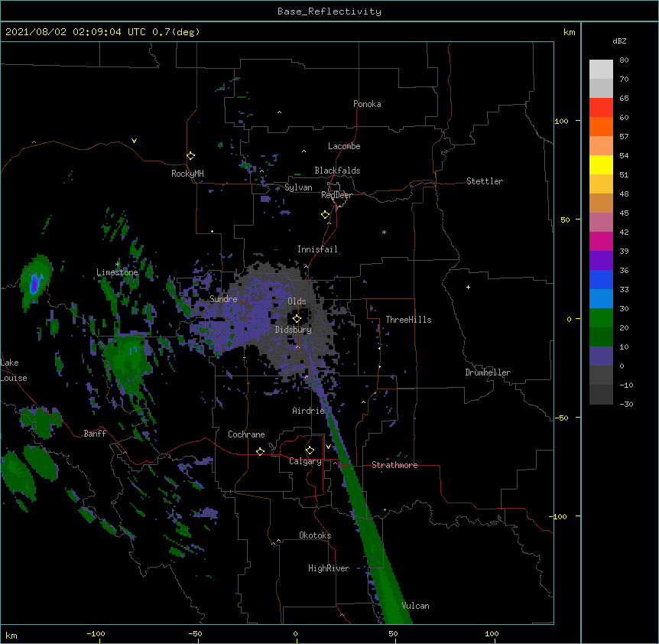This screenshot has width=659, height=644.
Task: Select the yellow diamond radar site between Olds and Didsbury
Action: (x=297, y=319)
